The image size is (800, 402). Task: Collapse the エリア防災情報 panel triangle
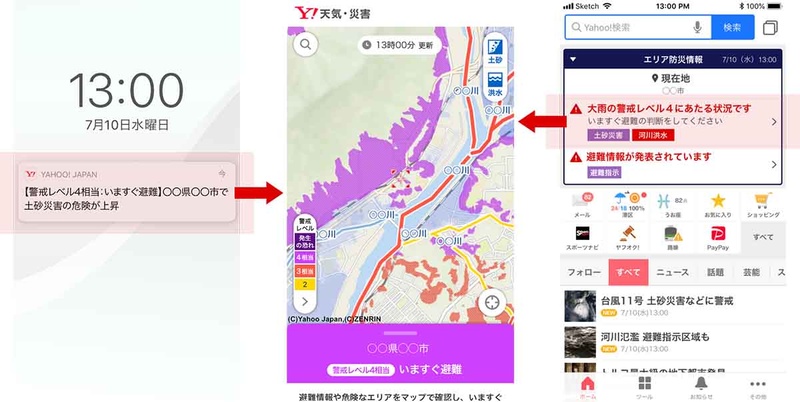pos(573,59)
